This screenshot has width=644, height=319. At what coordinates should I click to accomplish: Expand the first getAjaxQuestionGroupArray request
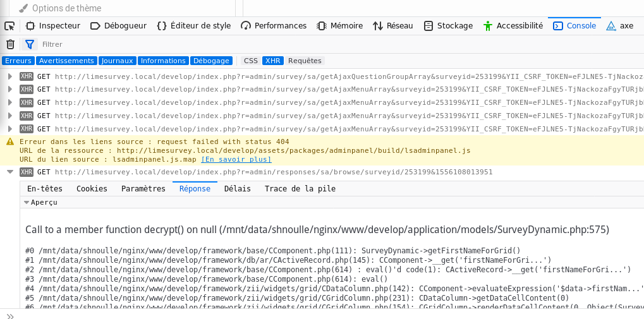[9, 76]
